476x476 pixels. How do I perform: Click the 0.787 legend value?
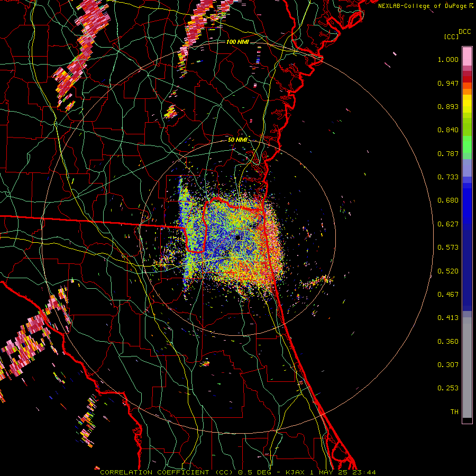pos(448,153)
